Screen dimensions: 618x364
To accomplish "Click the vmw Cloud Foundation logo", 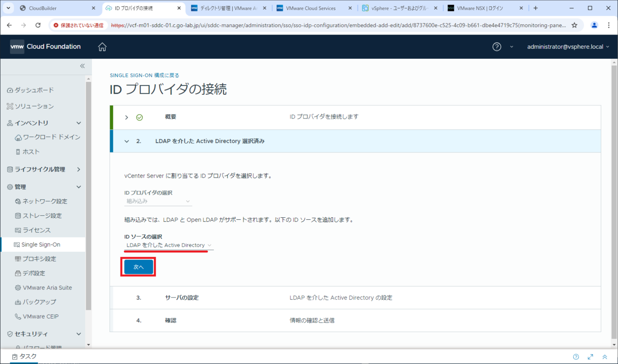I will pyautogui.click(x=45, y=46).
